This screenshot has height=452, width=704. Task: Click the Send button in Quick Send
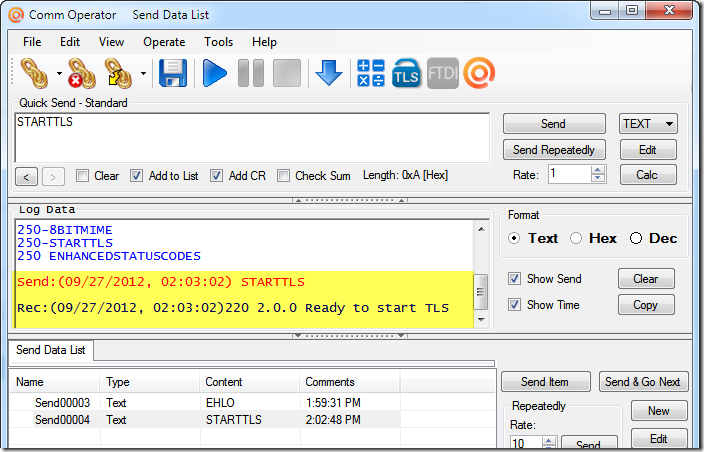pos(554,124)
